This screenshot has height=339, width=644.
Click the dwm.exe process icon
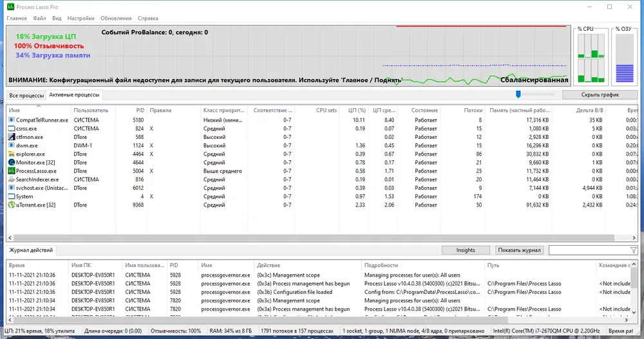(x=12, y=145)
